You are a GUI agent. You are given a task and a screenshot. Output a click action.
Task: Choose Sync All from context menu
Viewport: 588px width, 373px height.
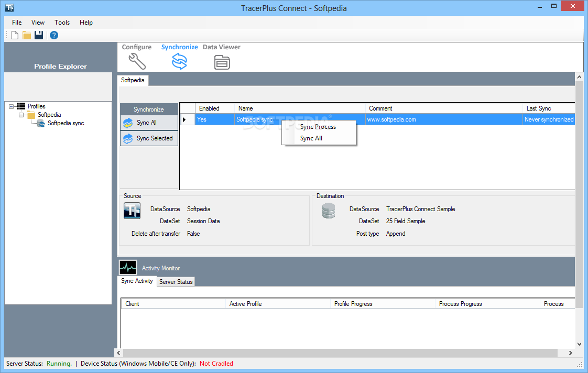pos(311,138)
